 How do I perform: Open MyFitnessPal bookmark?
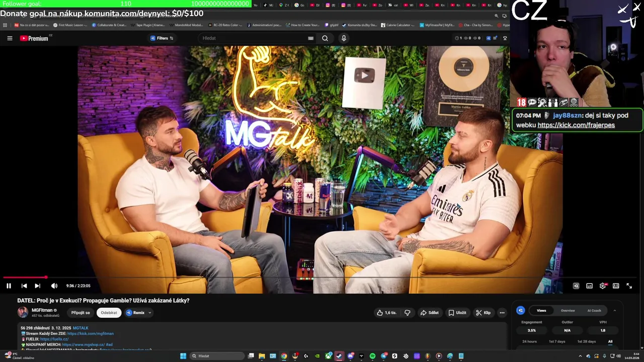click(x=437, y=25)
